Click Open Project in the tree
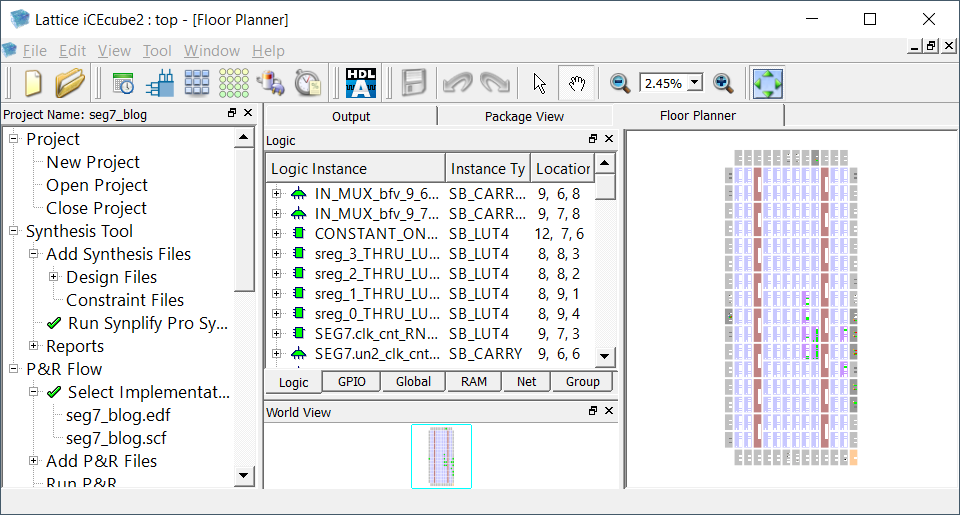The image size is (960, 515). (x=97, y=185)
